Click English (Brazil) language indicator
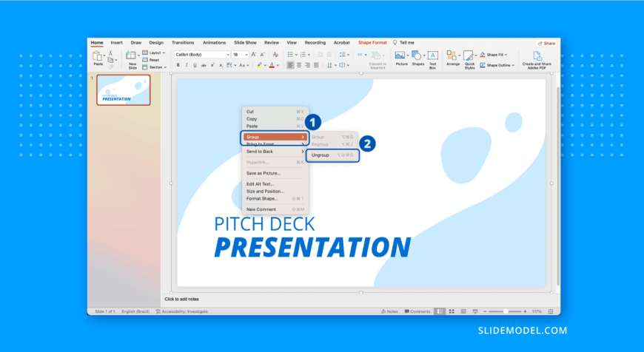Image resolution: width=644 pixels, height=352 pixels. tap(135, 312)
